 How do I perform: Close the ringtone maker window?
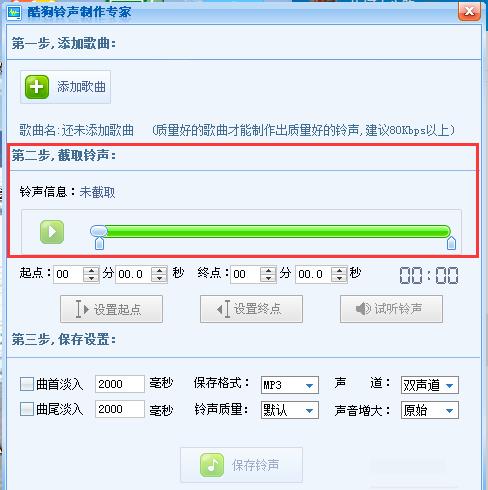coord(469,11)
